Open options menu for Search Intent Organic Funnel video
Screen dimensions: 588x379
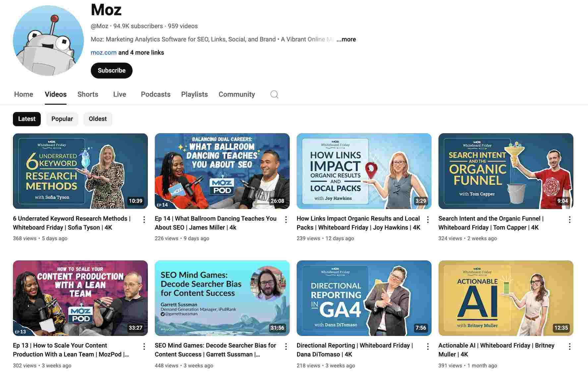pyautogui.click(x=570, y=220)
